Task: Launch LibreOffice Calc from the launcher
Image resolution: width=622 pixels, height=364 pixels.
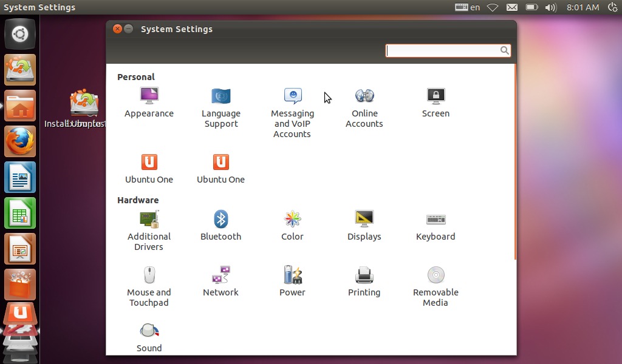Action: point(20,213)
